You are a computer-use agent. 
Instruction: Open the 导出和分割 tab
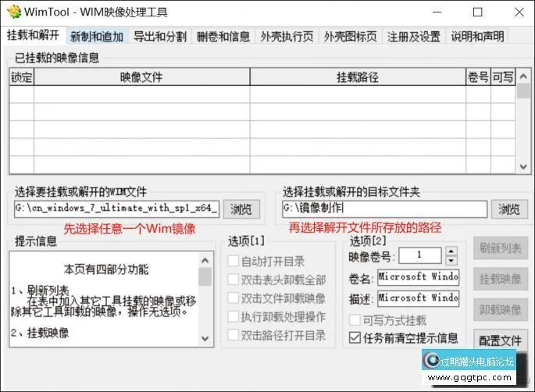coord(160,37)
